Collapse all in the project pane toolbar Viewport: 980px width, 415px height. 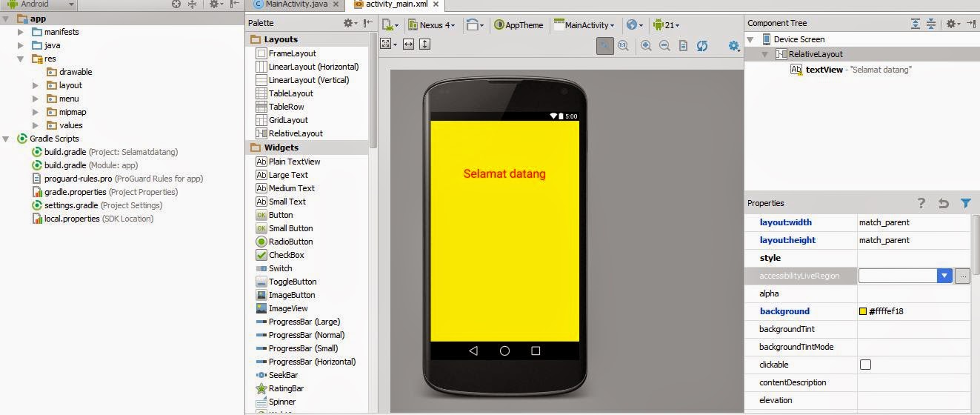pyautogui.click(x=193, y=4)
